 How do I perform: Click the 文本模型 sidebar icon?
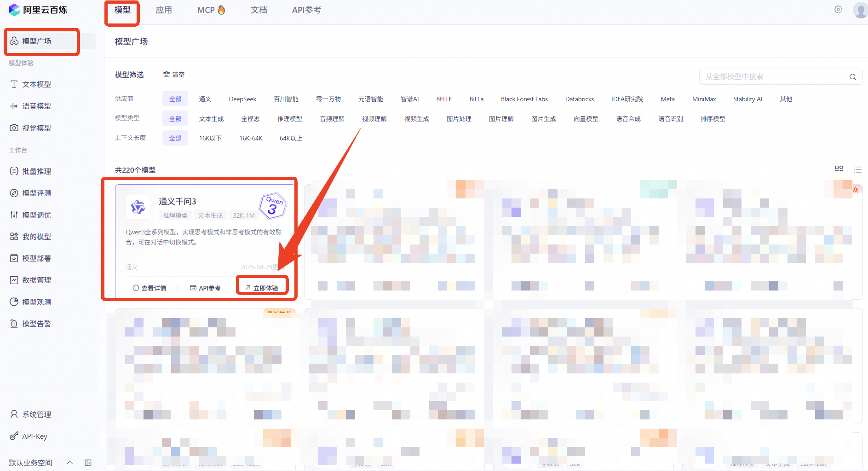14,84
